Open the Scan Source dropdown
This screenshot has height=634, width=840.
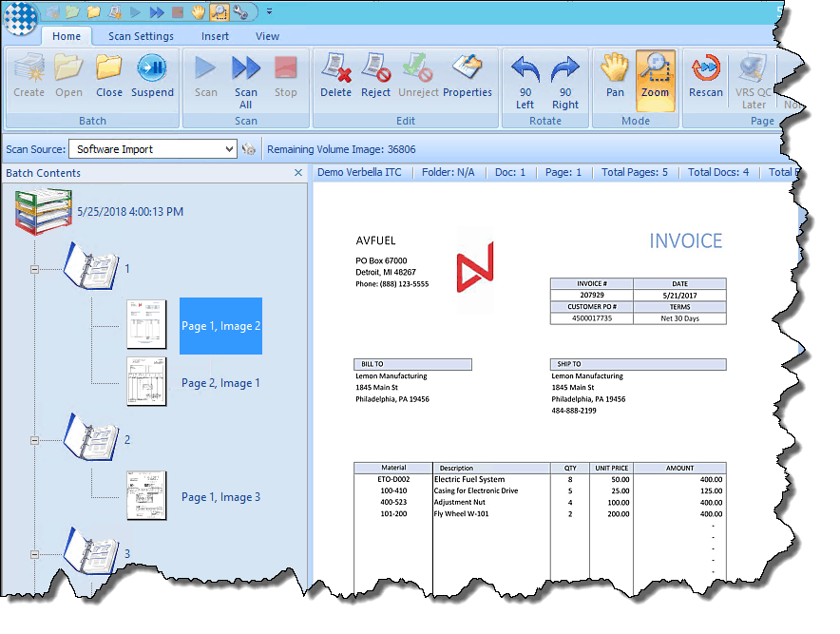229,149
